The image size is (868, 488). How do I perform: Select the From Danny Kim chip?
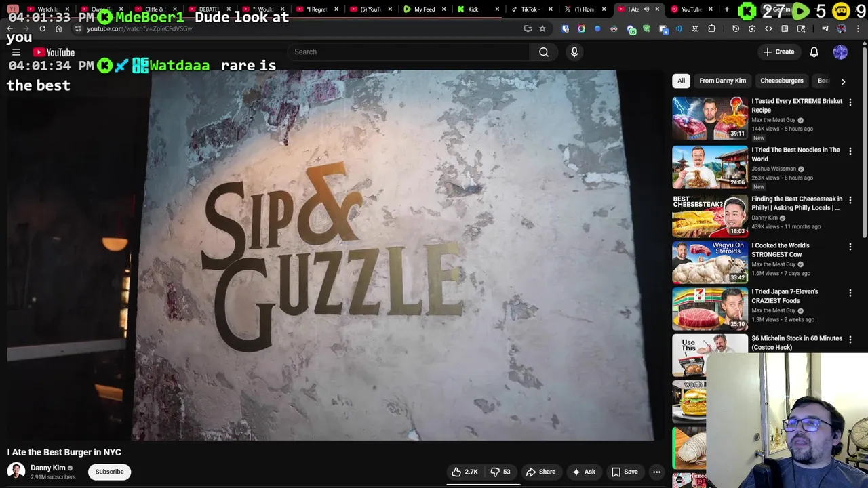click(x=722, y=81)
